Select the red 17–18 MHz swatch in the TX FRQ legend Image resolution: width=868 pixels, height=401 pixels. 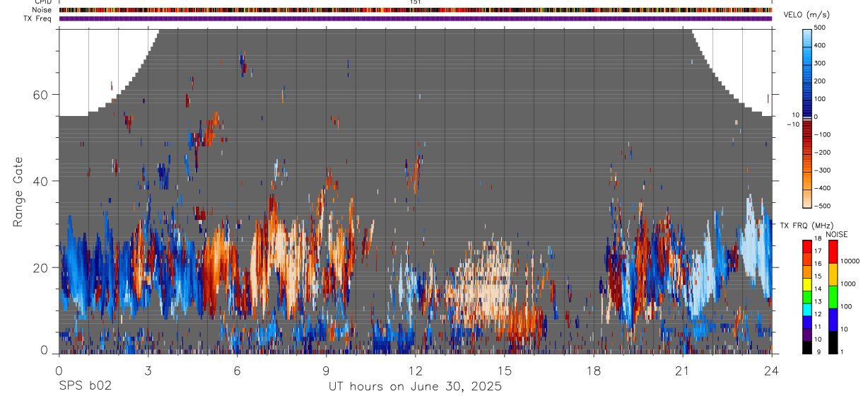point(808,246)
